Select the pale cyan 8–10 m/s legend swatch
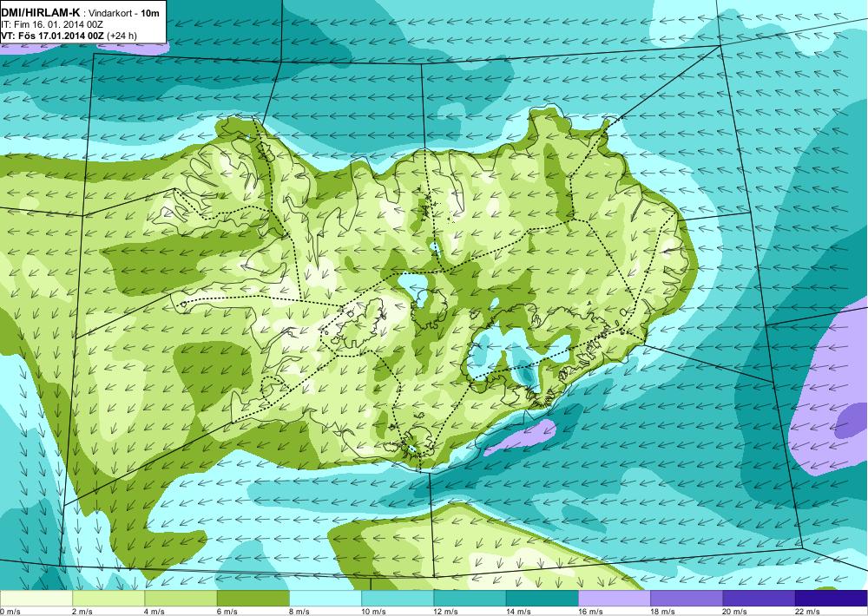868x616 pixels. [x=325, y=599]
